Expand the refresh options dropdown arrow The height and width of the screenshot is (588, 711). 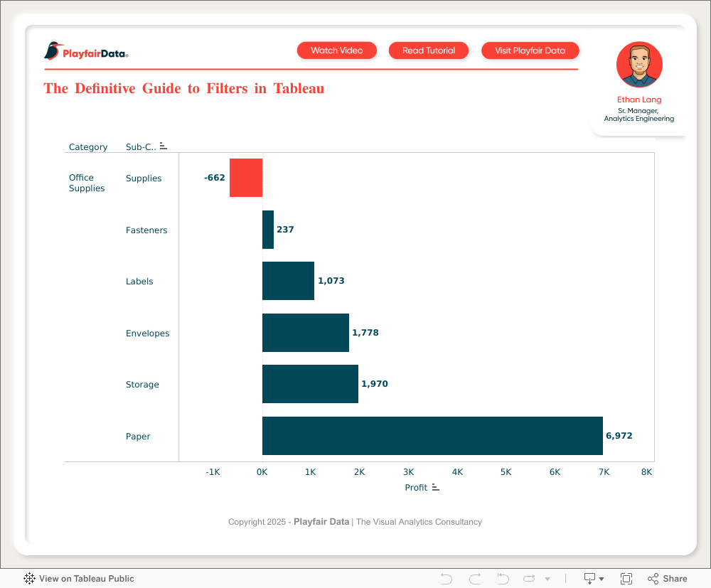[547, 579]
